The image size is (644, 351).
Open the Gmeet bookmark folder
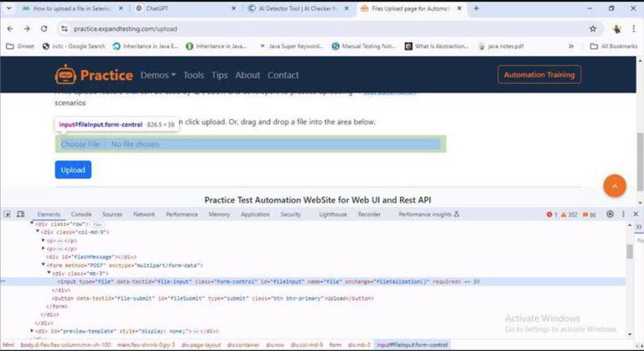[x=20, y=46]
